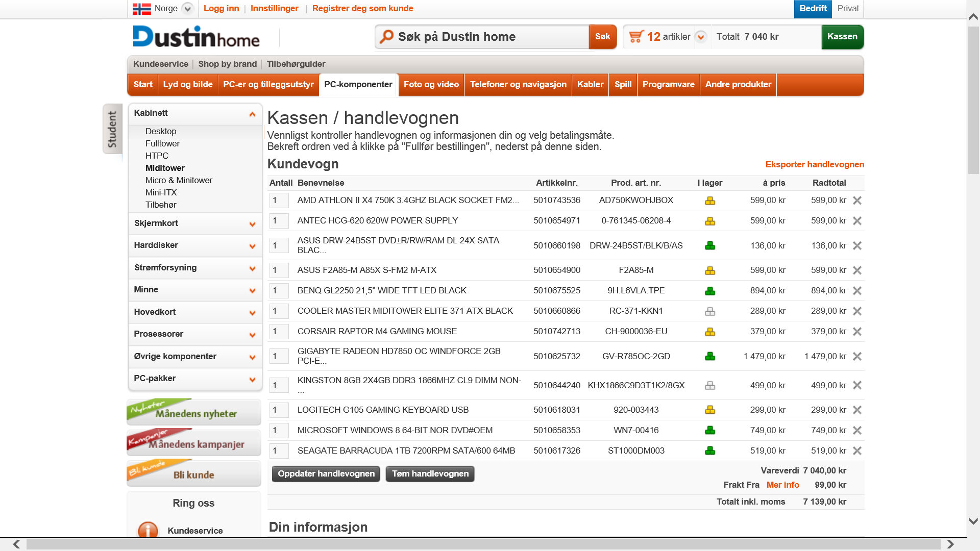The width and height of the screenshot is (980, 551).
Task: Open the Foto og video tab
Action: [x=431, y=85]
